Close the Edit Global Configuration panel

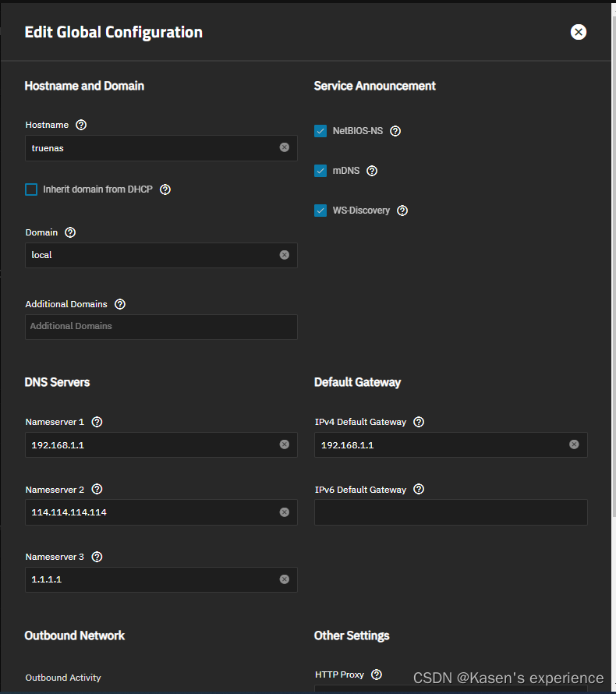[x=578, y=32]
